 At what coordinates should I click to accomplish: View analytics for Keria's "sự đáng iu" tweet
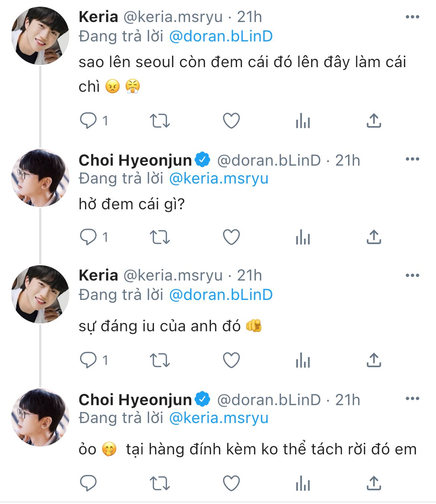click(303, 360)
